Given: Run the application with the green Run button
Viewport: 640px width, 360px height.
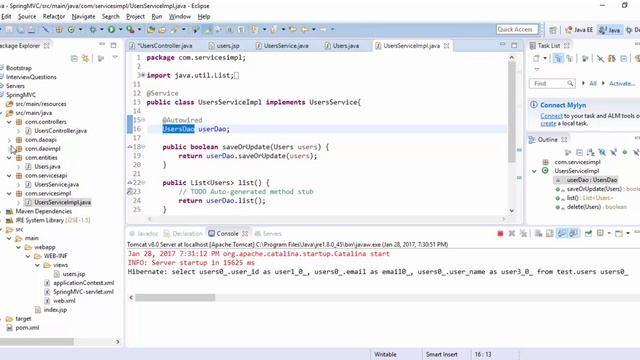Looking at the screenshot, I should pos(111,29).
